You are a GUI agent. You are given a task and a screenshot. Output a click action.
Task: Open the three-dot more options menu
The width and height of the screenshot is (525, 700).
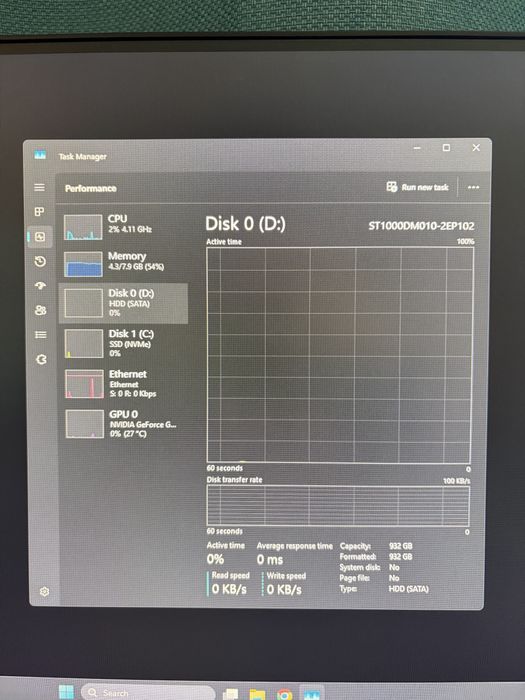pos(473,188)
